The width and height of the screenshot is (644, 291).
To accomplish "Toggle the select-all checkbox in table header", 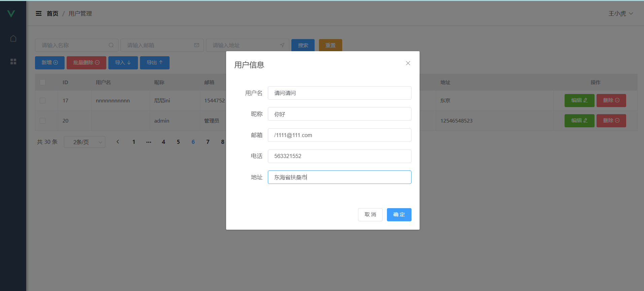I will [x=42, y=82].
